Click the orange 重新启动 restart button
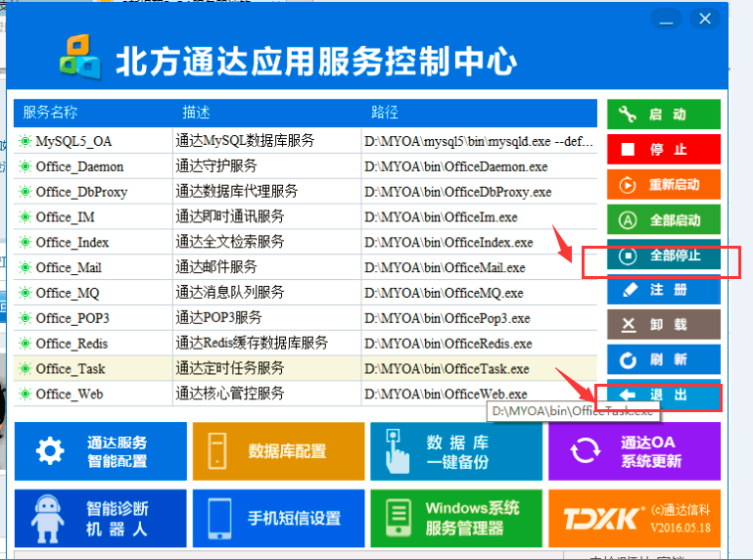The width and height of the screenshot is (753, 560). click(664, 184)
